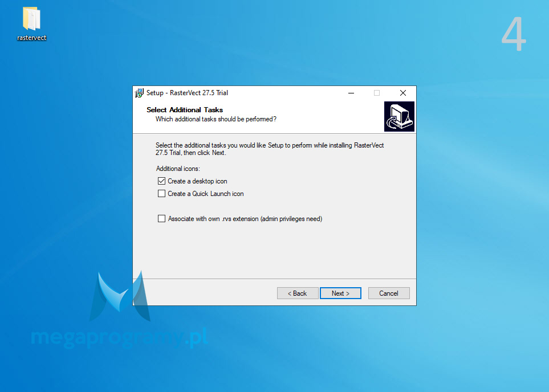This screenshot has width=549, height=392.
Task: Click the 'Setup - RasterVect 27.5 Trial' title
Action: point(187,93)
